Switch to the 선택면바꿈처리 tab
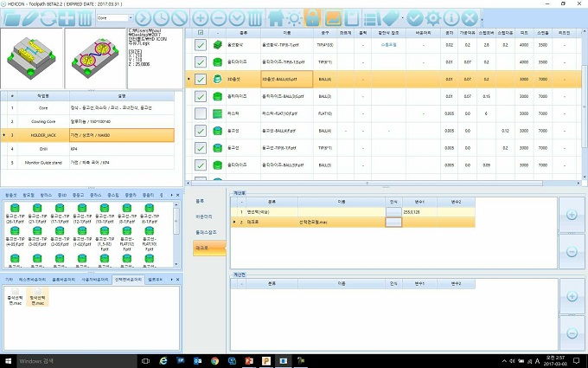The image size is (588, 368). click(x=130, y=280)
